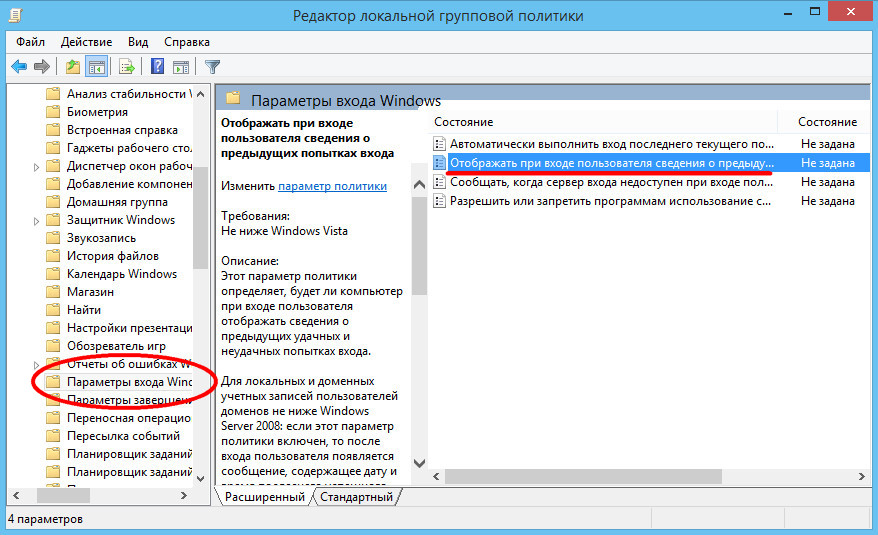
Task: Expand the Отчеты об ошибках tree node
Action: click(x=36, y=365)
